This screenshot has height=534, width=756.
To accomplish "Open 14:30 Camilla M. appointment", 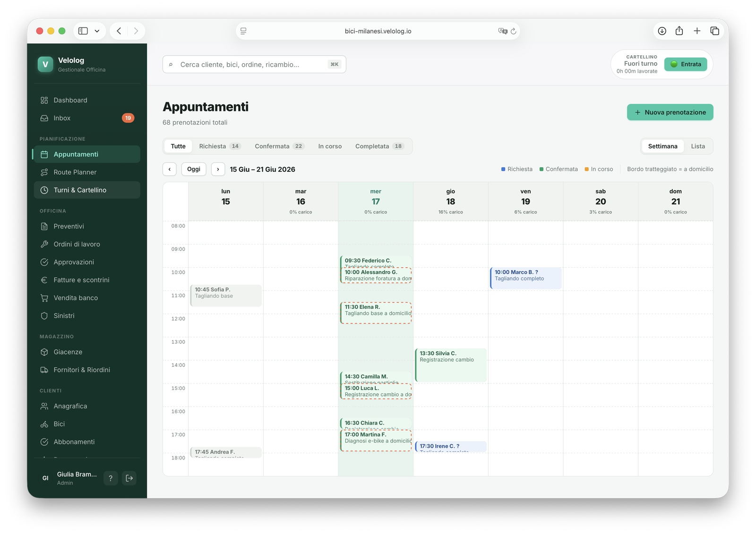I will [x=376, y=377].
